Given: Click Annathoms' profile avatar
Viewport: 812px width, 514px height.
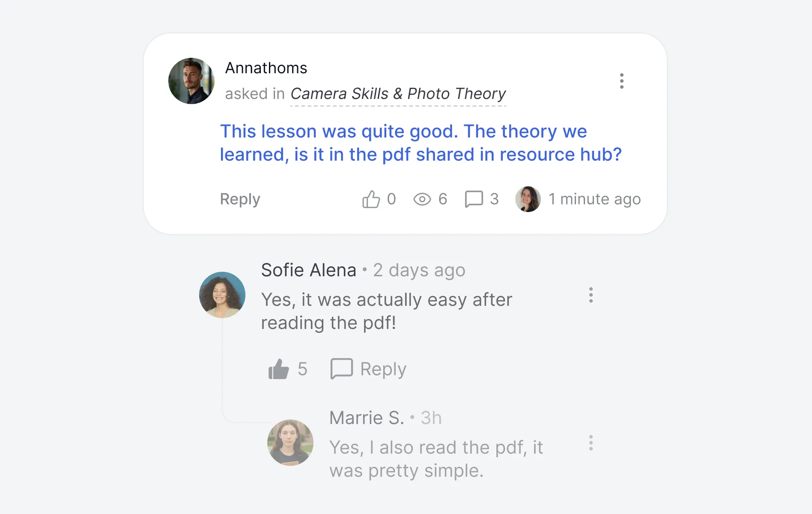Looking at the screenshot, I should [x=191, y=81].
